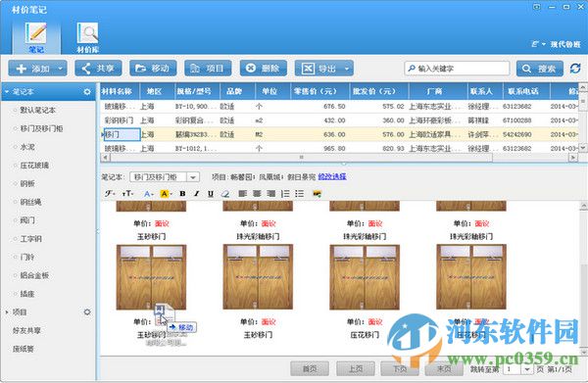Insert a bulleted list

pos(299,194)
